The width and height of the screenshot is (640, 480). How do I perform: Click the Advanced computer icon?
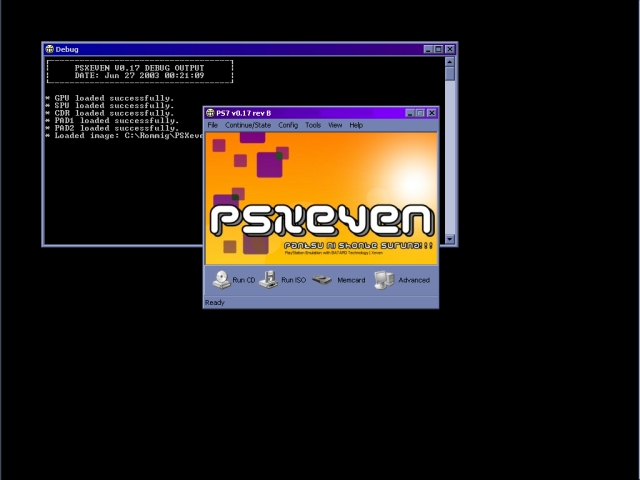point(384,280)
